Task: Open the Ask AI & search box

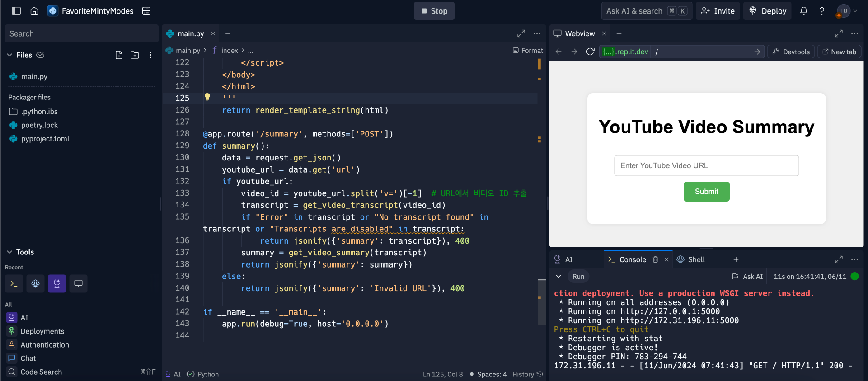Action: click(647, 11)
